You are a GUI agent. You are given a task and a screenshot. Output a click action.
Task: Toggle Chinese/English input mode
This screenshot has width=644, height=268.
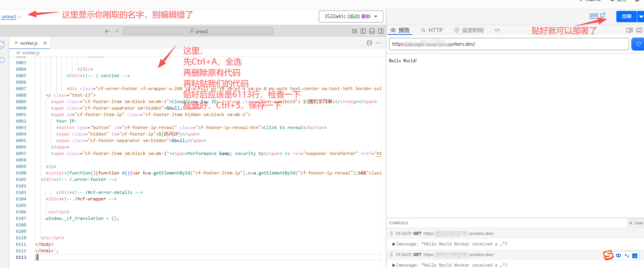tap(618, 256)
